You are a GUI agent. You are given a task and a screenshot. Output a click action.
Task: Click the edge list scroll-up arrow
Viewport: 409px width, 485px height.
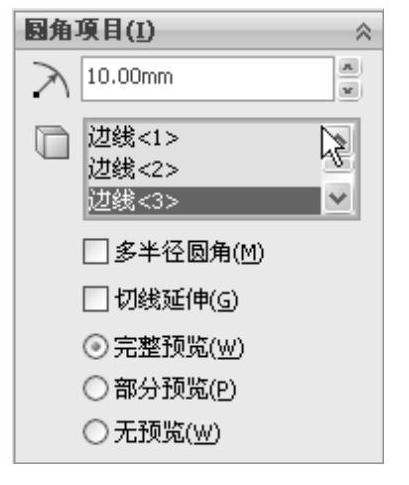338,138
